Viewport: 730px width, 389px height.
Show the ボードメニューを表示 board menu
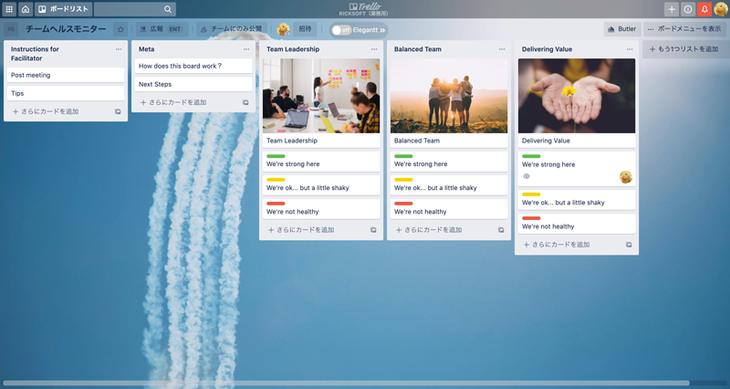pyautogui.click(x=684, y=29)
